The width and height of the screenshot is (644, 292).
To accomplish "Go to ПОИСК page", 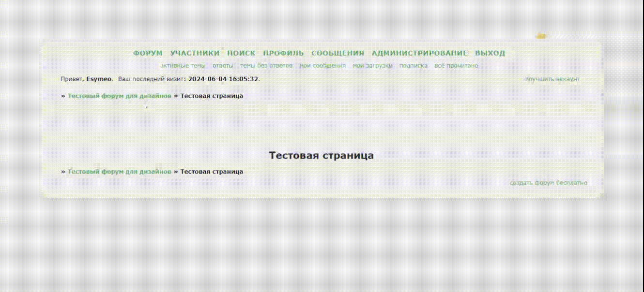I will pos(241,53).
